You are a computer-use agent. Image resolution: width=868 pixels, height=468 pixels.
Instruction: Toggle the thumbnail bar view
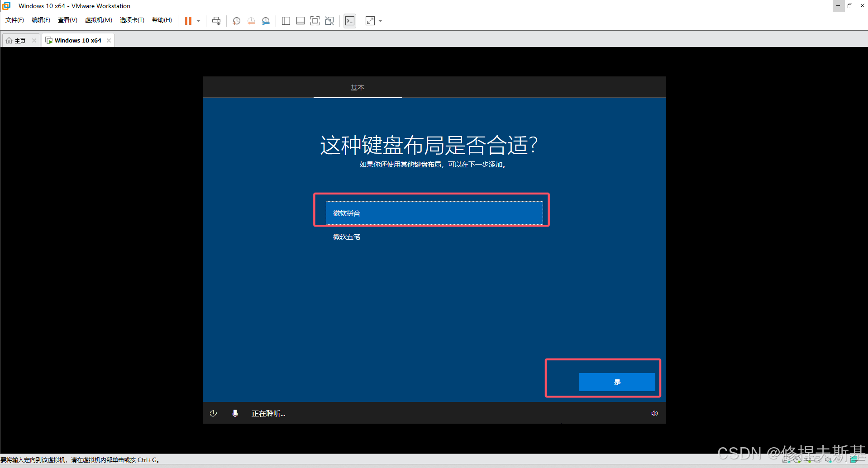point(300,21)
